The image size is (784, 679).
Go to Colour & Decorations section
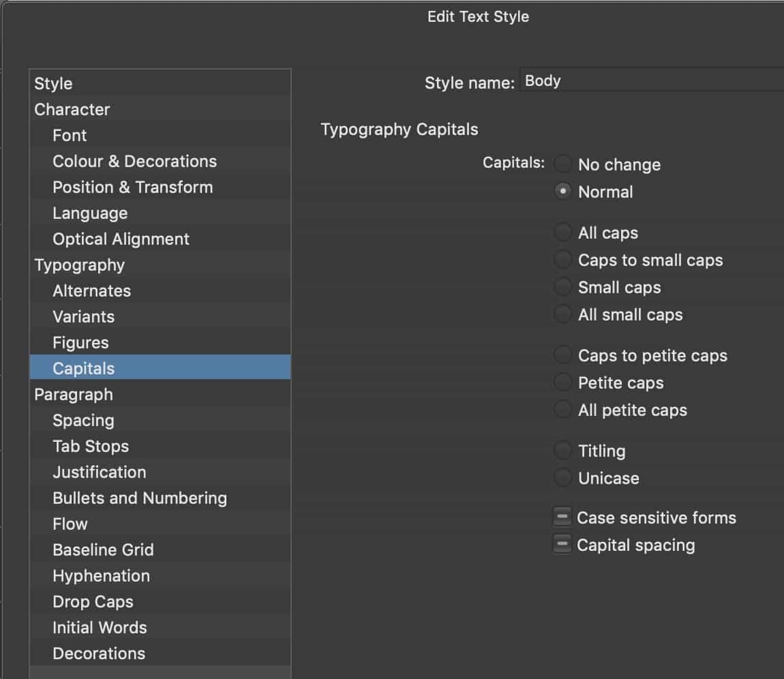click(x=134, y=161)
